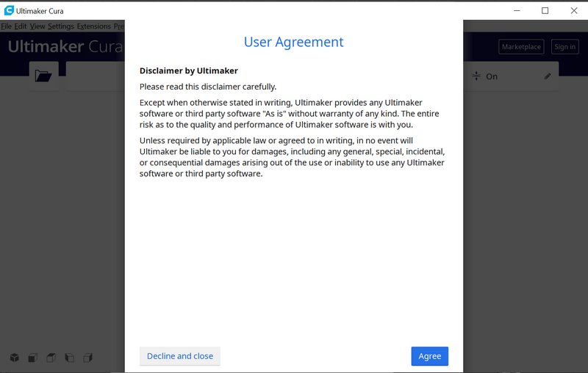Click 'Please read this disclaimer carefully.' text
The width and height of the screenshot is (588, 373).
click(208, 87)
